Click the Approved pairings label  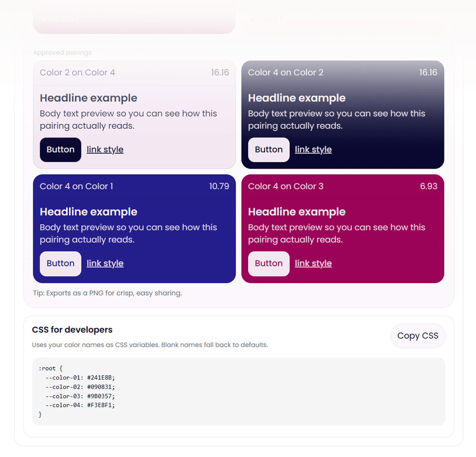coord(62,53)
